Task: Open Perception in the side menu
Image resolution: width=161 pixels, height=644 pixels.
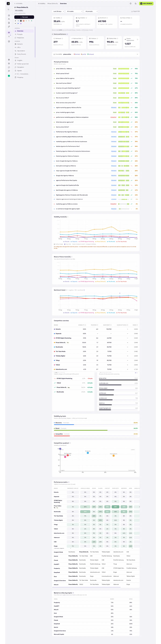Action: pyautogui.click(x=24, y=67)
